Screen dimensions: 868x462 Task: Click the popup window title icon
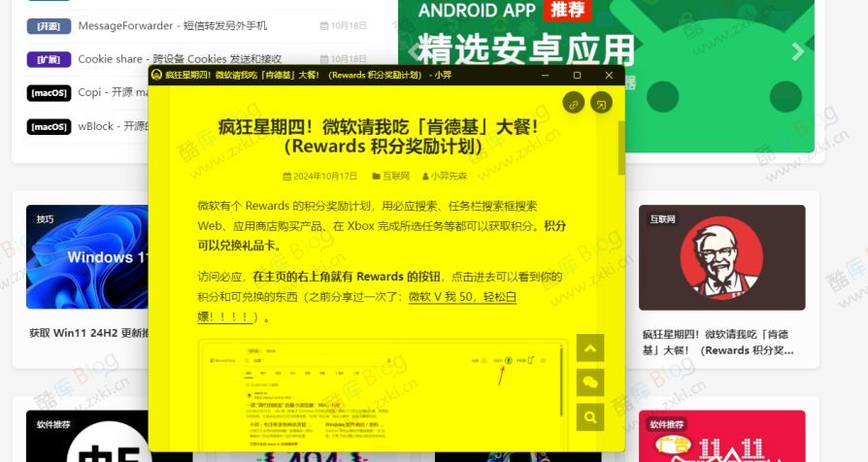coord(156,75)
